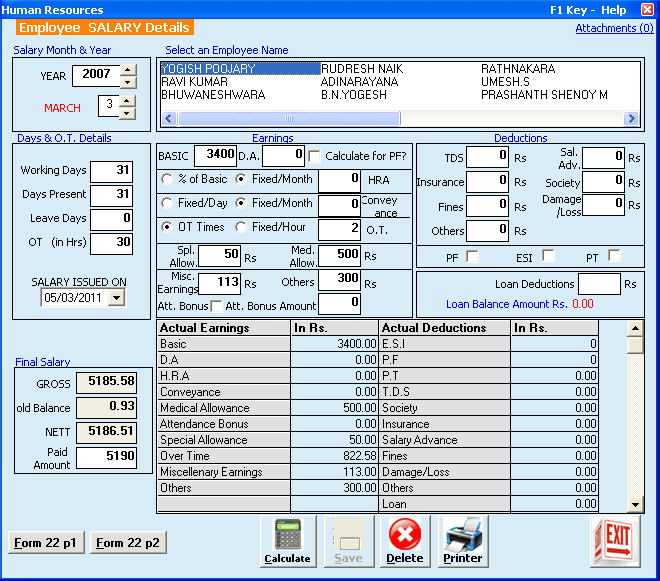Click the Society deduction input field

pos(603,182)
